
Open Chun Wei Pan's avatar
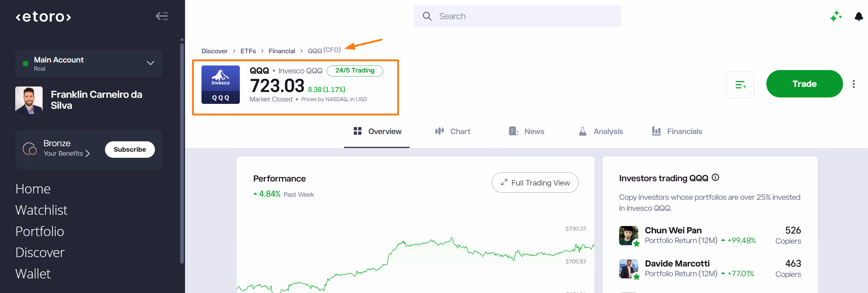click(x=629, y=236)
